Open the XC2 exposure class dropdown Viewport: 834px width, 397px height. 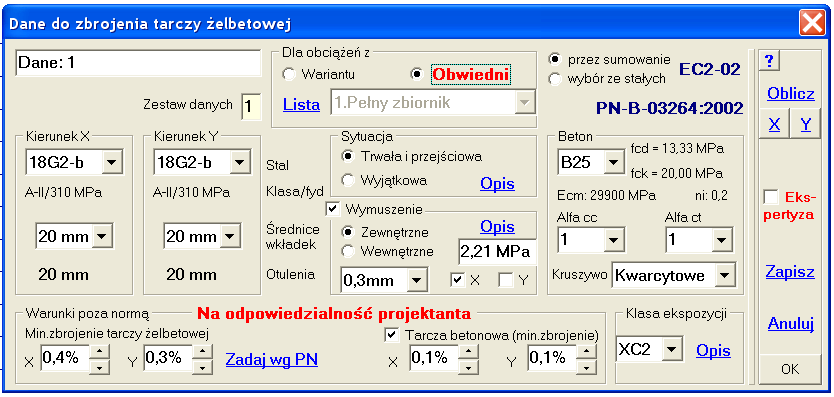(672, 350)
